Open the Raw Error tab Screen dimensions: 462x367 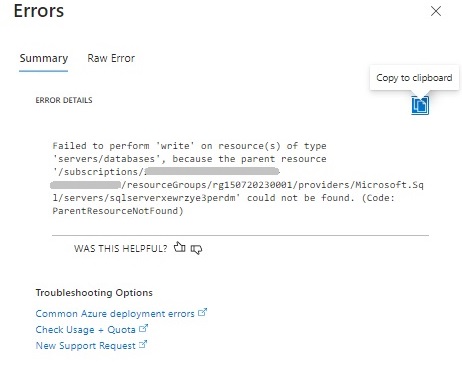[111, 58]
